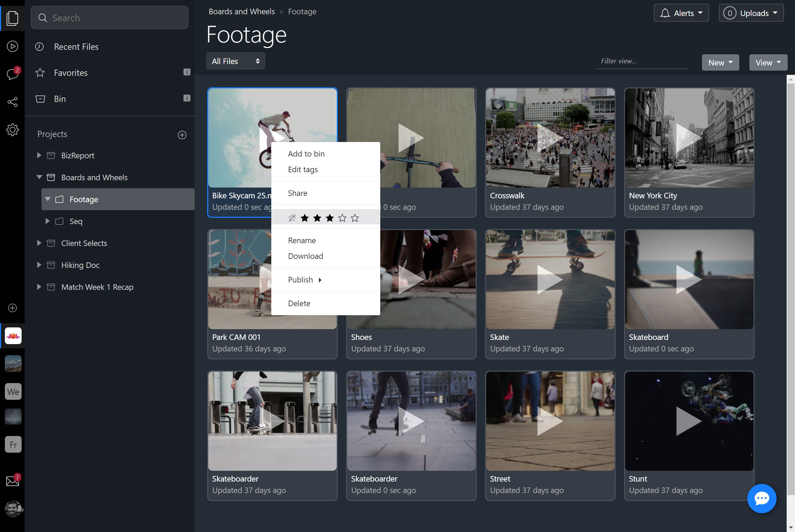This screenshot has width=795, height=532.
Task: Click the share icon in the left sidebar
Action: (13, 102)
